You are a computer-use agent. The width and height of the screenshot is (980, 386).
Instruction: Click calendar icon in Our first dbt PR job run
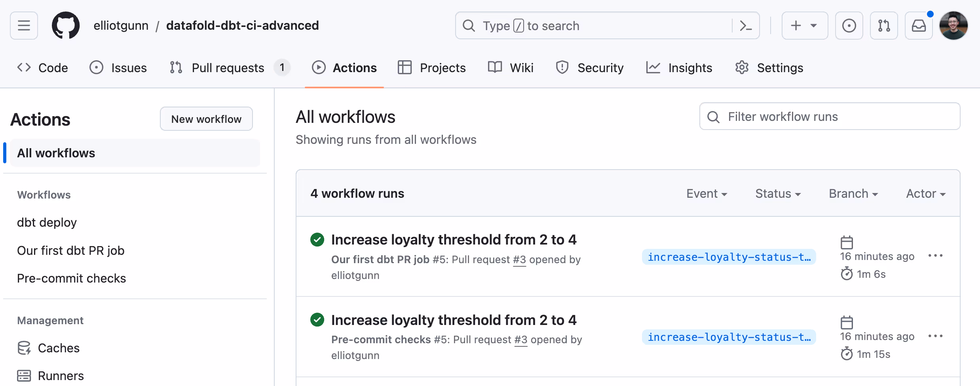coord(847,242)
